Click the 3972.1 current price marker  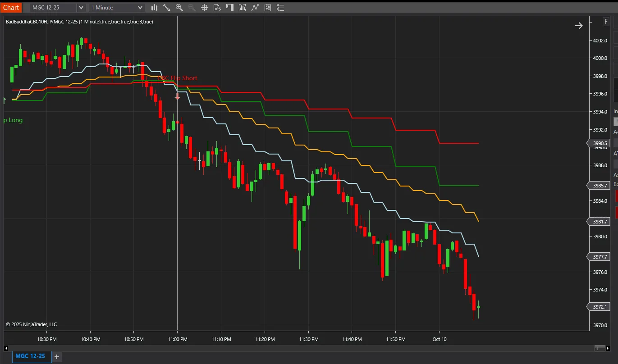[598, 307]
